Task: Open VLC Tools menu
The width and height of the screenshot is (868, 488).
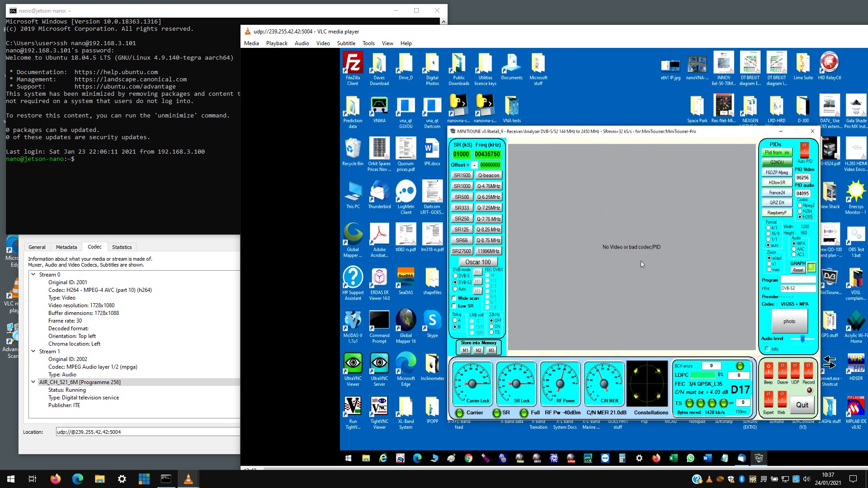Action: click(368, 43)
